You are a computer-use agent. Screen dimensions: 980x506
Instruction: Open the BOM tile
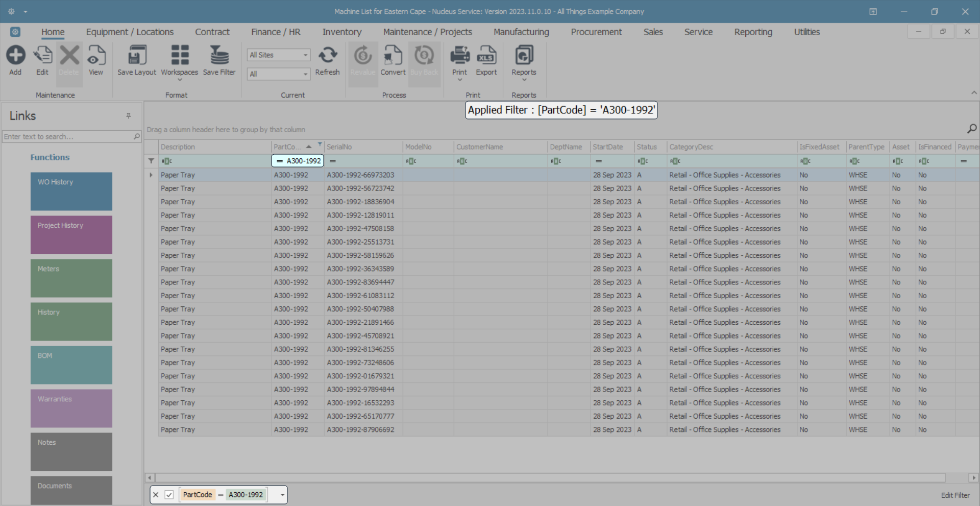[x=71, y=365]
